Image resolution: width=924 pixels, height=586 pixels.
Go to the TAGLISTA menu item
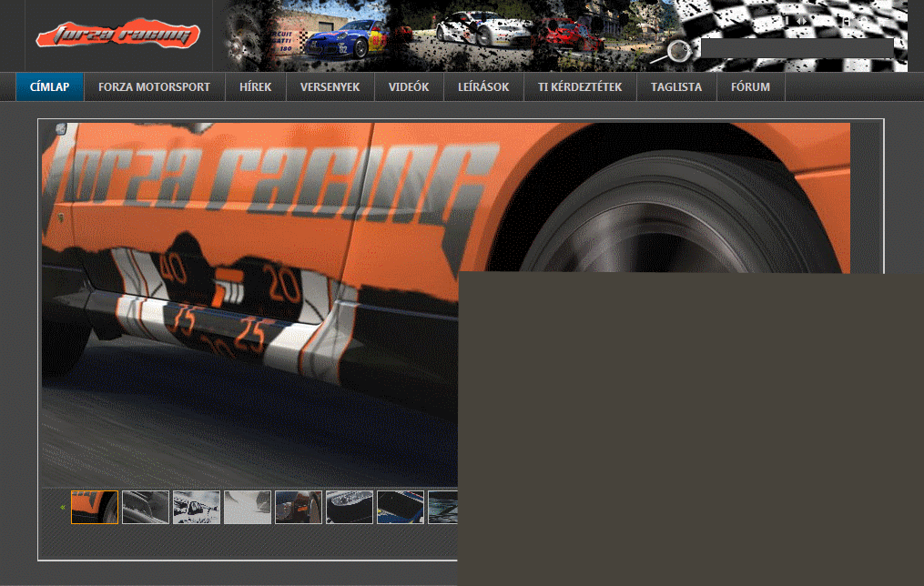click(676, 87)
